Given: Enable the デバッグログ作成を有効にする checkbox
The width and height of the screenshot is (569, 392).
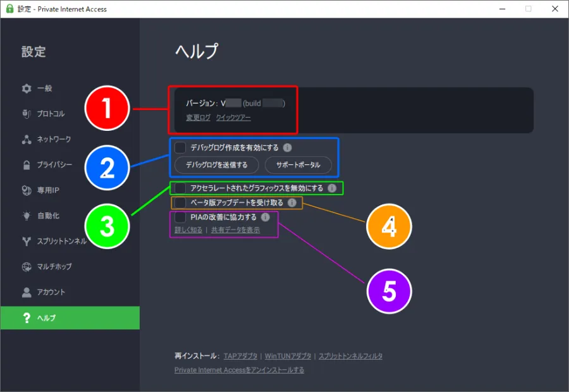Looking at the screenshot, I should click(180, 148).
